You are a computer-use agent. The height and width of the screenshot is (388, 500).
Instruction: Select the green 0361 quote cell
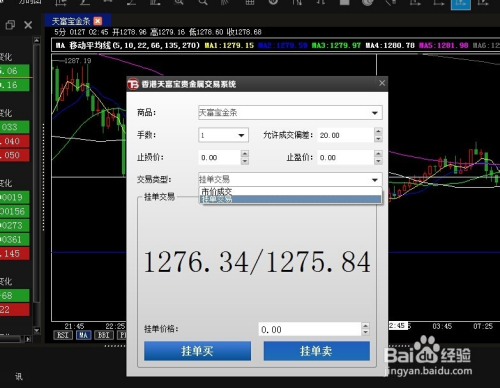click(15, 239)
